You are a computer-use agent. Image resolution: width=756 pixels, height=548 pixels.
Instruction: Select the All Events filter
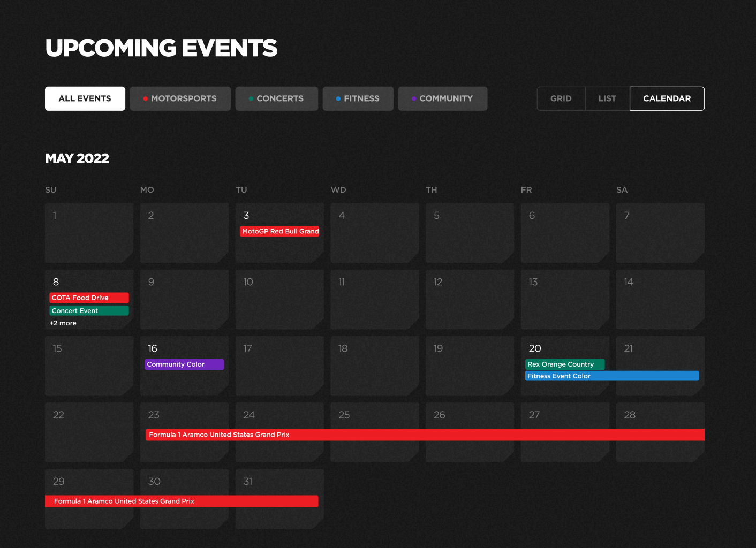tap(85, 98)
